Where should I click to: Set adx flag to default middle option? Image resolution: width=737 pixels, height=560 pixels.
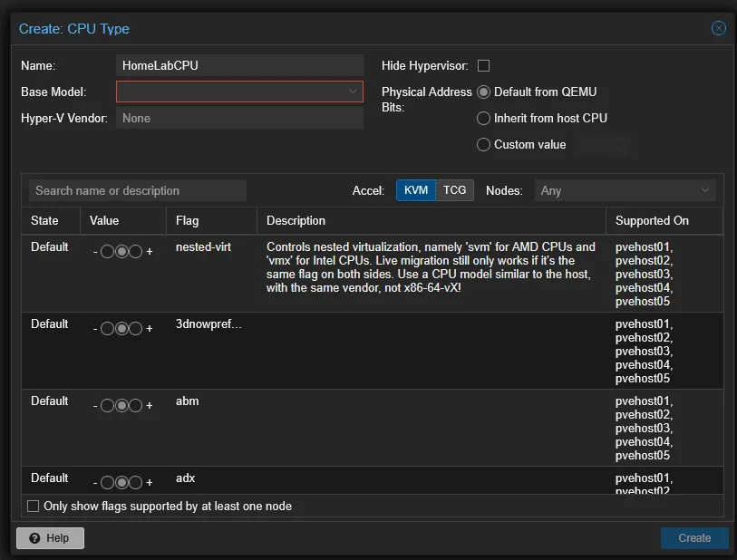click(121, 482)
